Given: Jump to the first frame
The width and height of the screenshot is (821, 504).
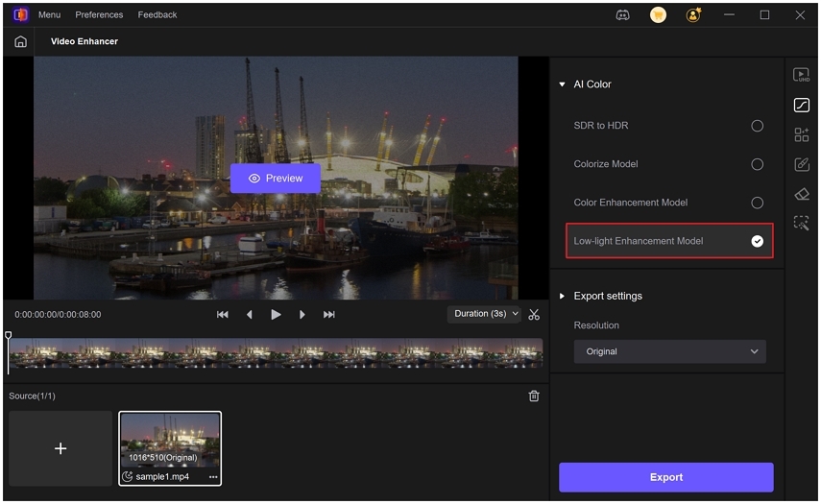Looking at the screenshot, I should tap(223, 315).
